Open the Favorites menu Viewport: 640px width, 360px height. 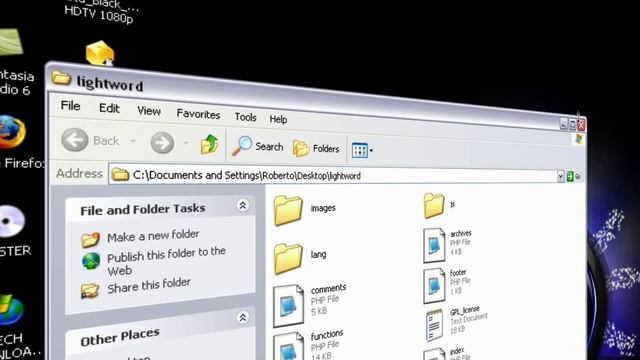point(198,114)
